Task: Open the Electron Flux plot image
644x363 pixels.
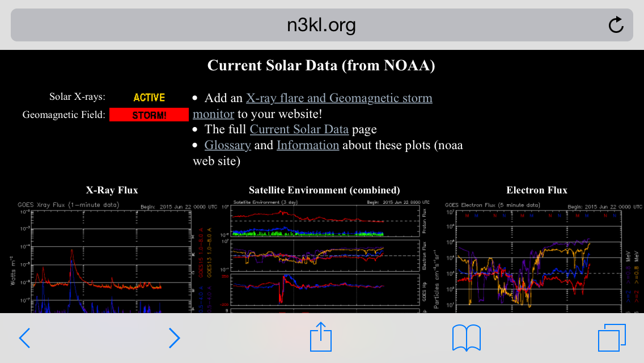Action: coord(537,256)
